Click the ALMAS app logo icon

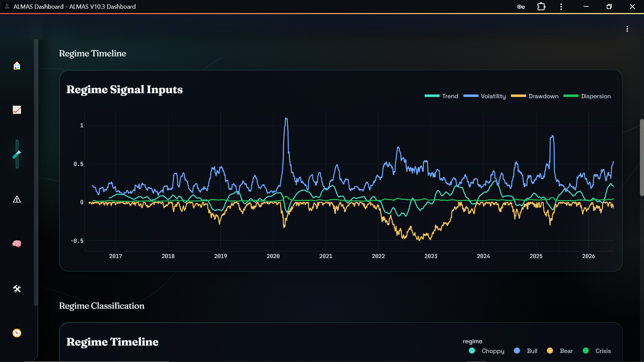pyautogui.click(x=7, y=6)
